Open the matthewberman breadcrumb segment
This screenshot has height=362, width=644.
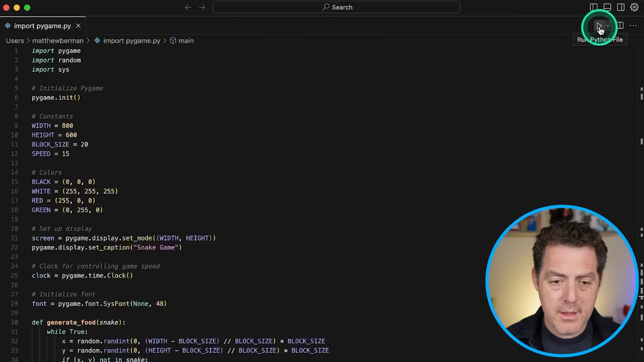point(58,41)
